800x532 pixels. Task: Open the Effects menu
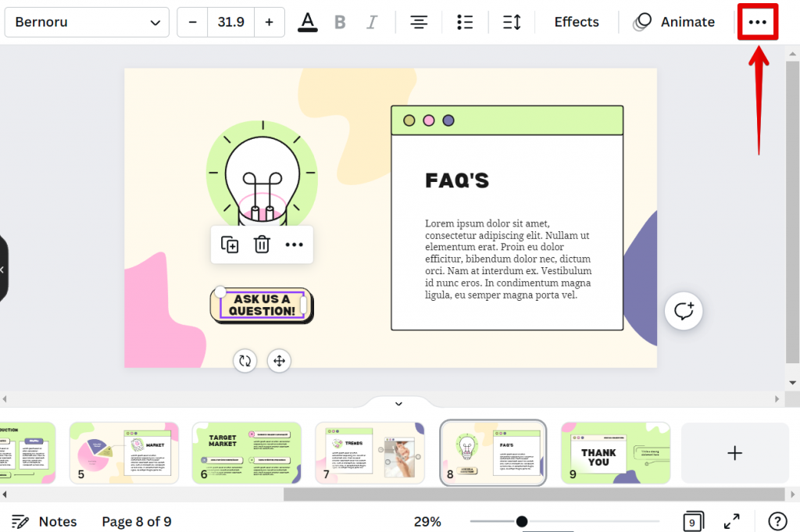576,21
